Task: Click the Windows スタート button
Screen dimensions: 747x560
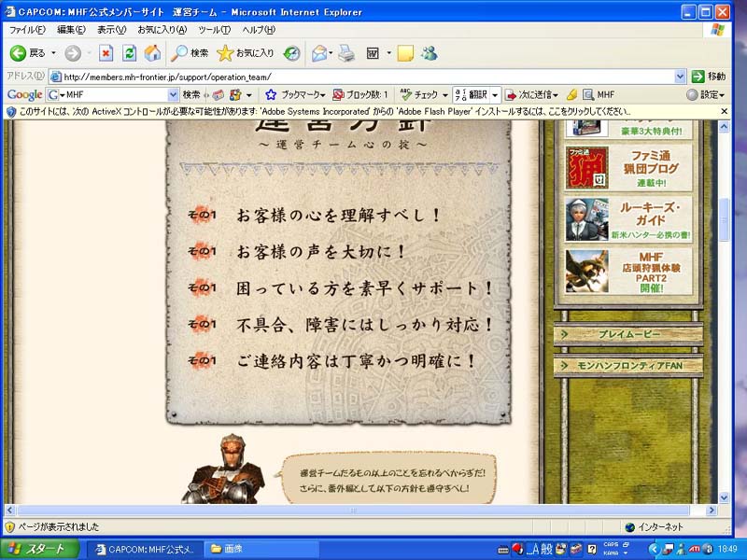Action: [39, 549]
